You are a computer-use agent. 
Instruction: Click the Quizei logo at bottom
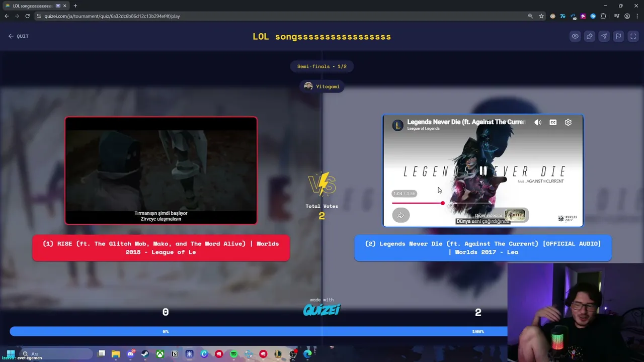(322, 310)
